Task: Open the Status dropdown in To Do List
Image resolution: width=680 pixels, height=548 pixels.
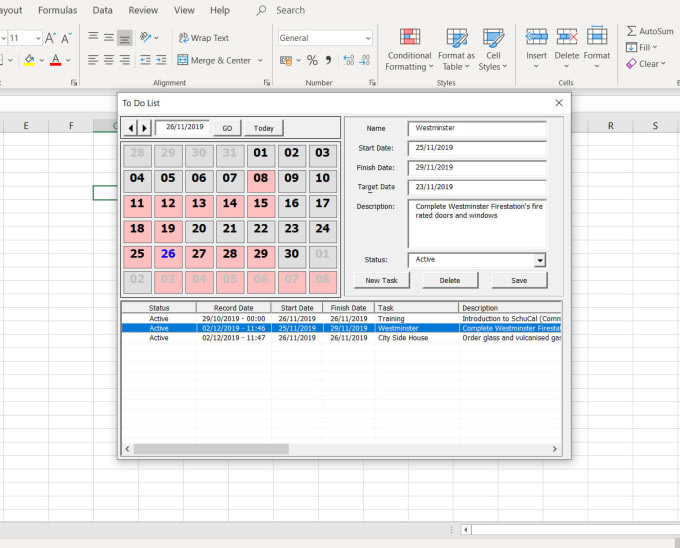Action: [x=540, y=260]
